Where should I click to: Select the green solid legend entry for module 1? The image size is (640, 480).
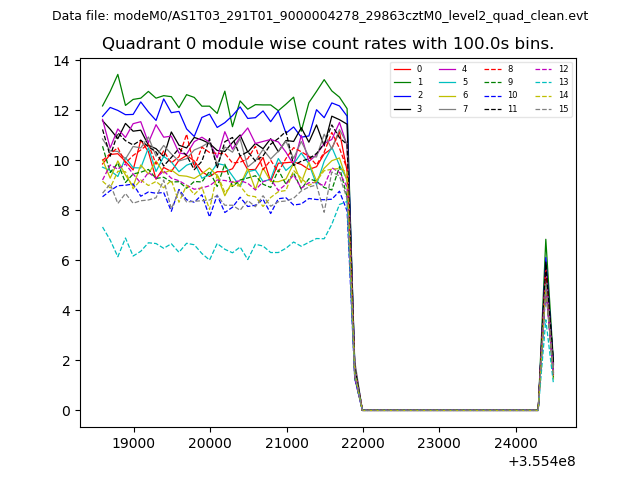pos(403,82)
